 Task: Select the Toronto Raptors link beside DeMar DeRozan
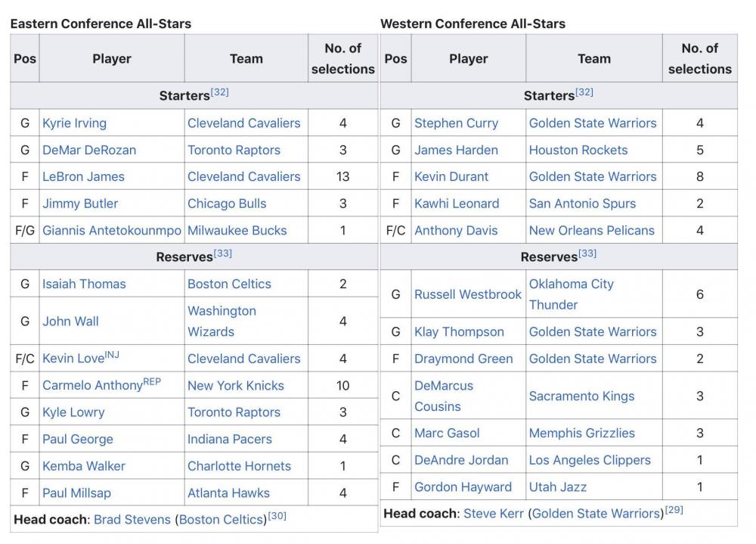coord(234,150)
